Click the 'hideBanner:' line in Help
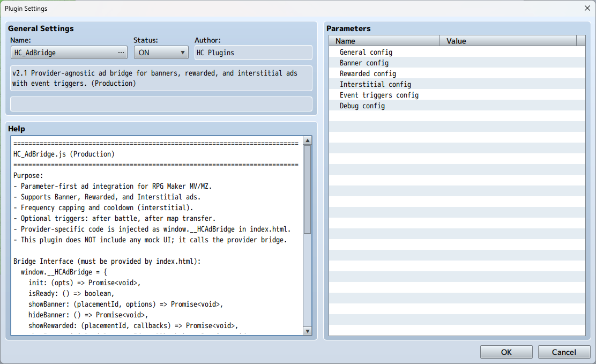Image resolution: width=596 pixels, height=364 pixels. (88, 315)
